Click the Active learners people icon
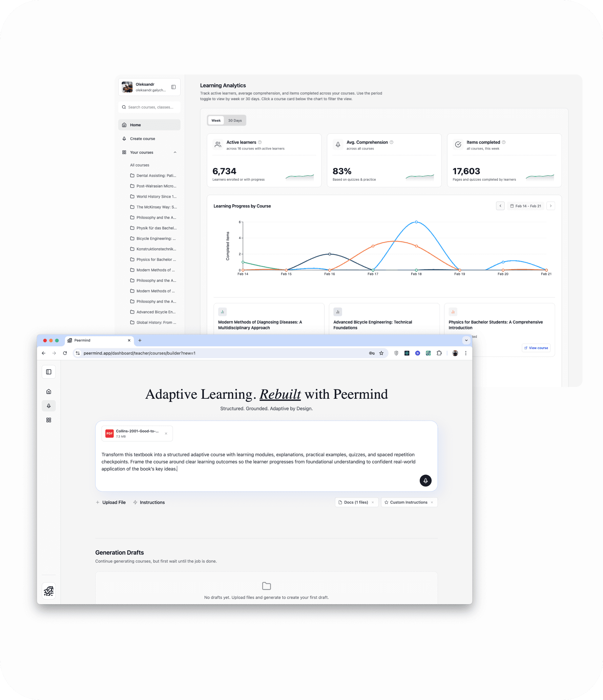 coord(218,145)
